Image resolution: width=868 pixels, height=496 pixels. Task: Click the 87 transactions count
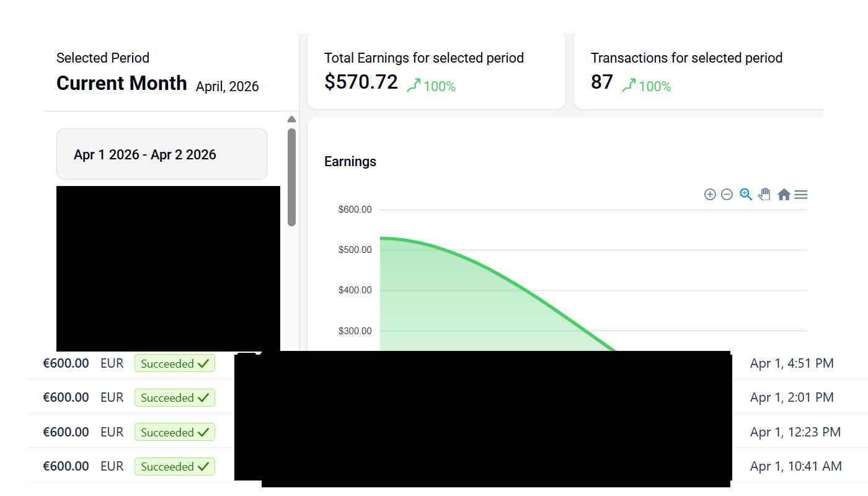pyautogui.click(x=602, y=82)
